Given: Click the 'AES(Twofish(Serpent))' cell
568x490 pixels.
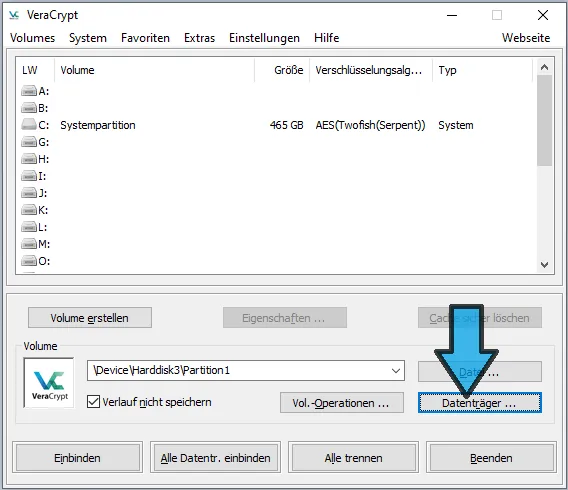Looking at the screenshot, I should point(370,125).
